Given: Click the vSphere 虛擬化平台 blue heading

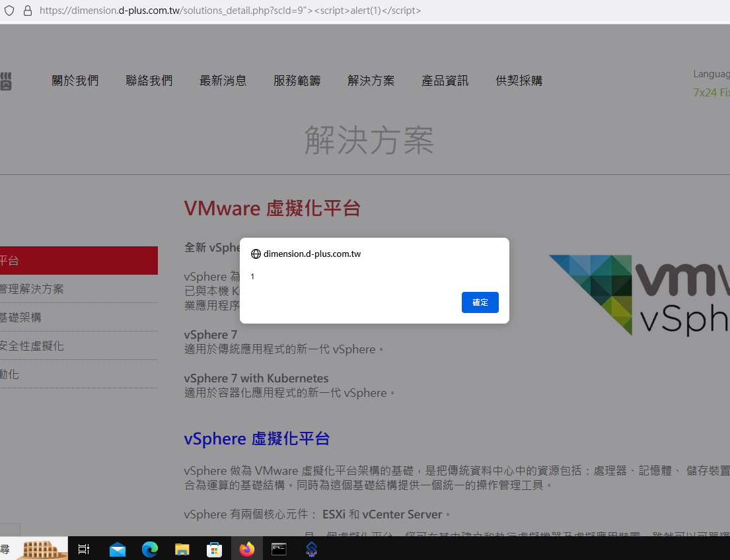Looking at the screenshot, I should click(x=256, y=438).
